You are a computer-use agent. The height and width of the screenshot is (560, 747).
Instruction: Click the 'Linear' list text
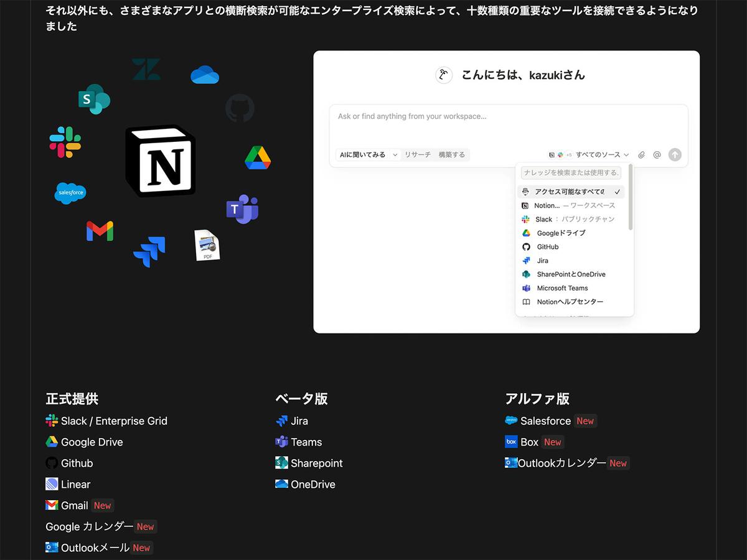coord(76,484)
